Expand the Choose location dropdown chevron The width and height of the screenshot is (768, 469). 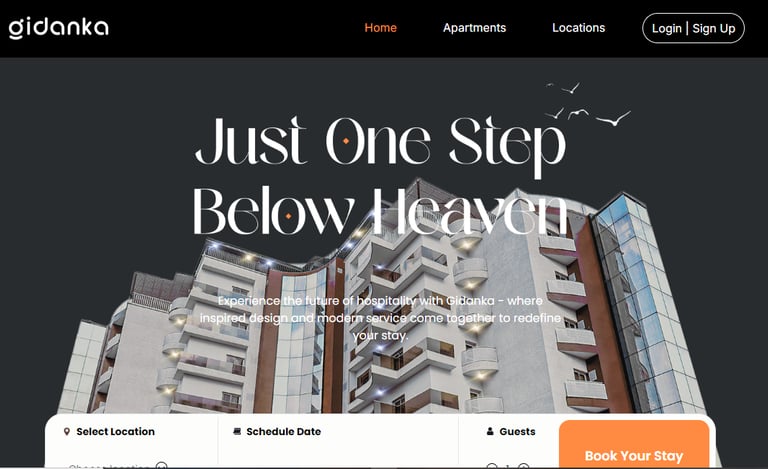[x=161, y=466]
